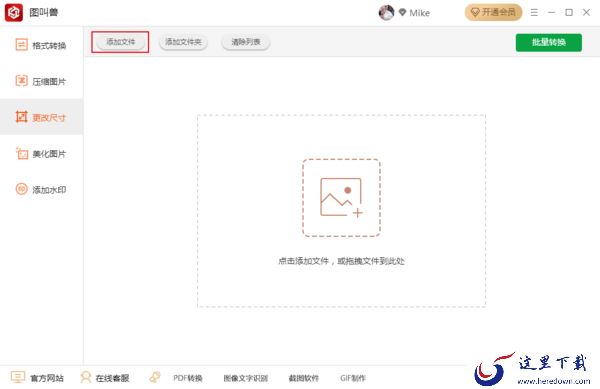Click the person icon beside 在线客服

86,377
